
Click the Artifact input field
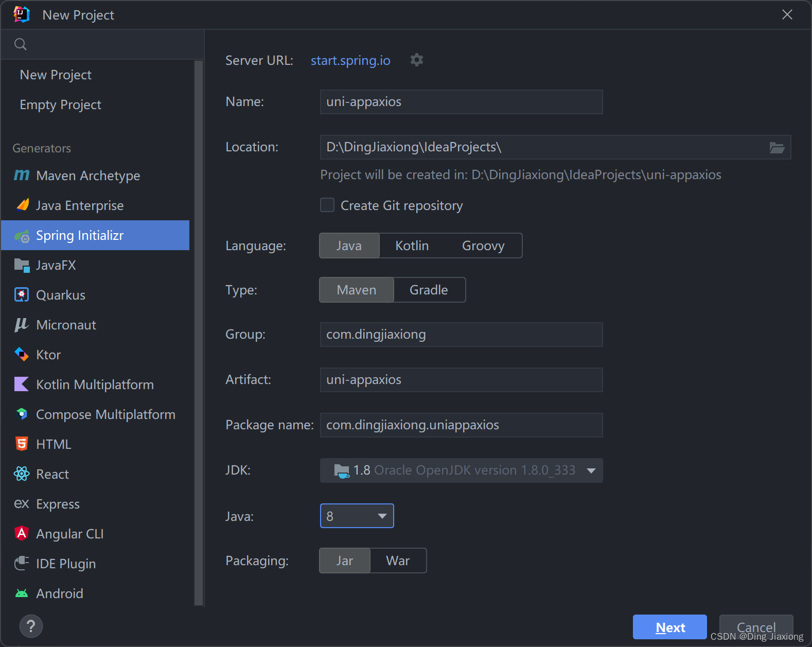[461, 380]
